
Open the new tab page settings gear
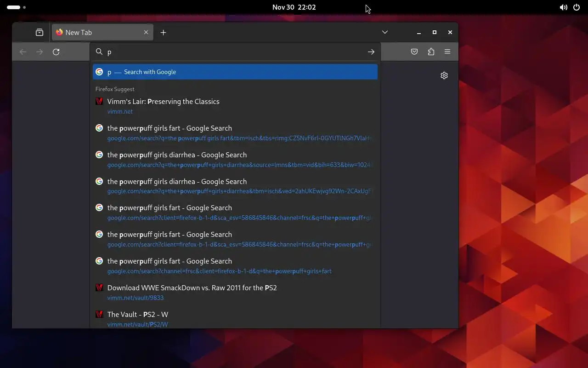[444, 75]
